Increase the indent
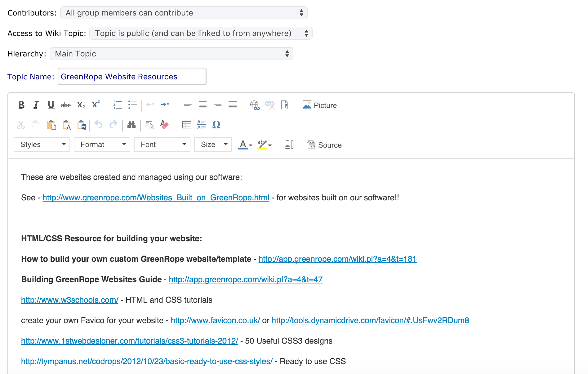Viewport: 588px width, 374px height. pos(166,105)
